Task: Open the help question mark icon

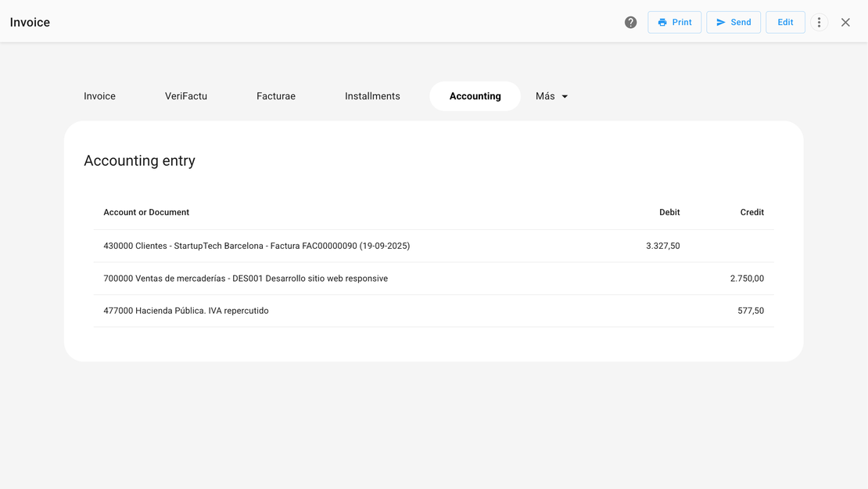Action: click(630, 23)
